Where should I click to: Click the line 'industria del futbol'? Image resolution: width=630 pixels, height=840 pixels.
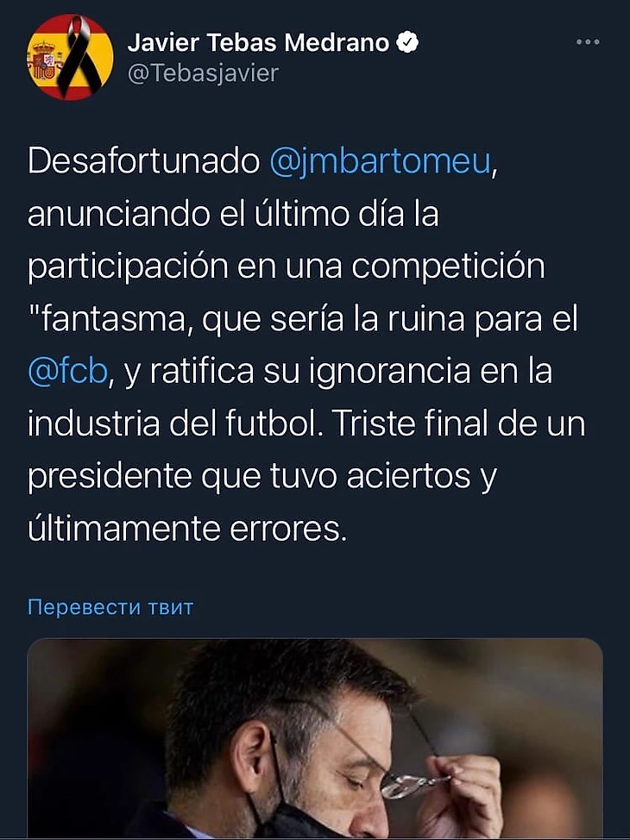pyautogui.click(x=175, y=423)
